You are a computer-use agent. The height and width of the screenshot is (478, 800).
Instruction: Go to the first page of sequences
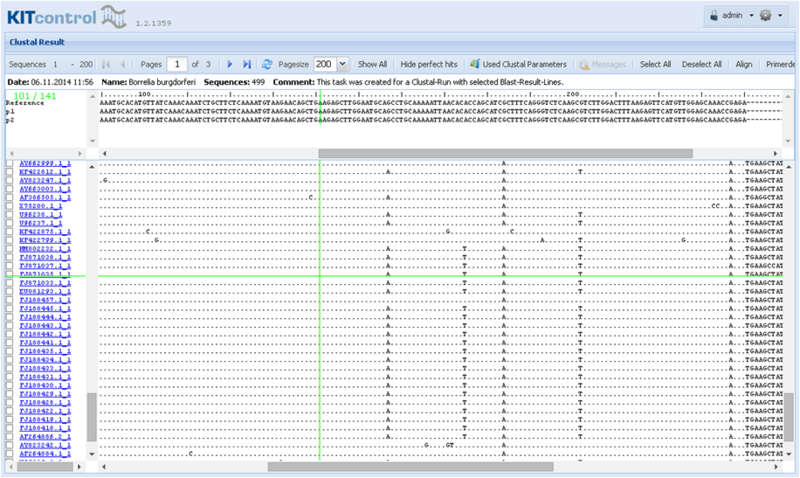[106, 64]
